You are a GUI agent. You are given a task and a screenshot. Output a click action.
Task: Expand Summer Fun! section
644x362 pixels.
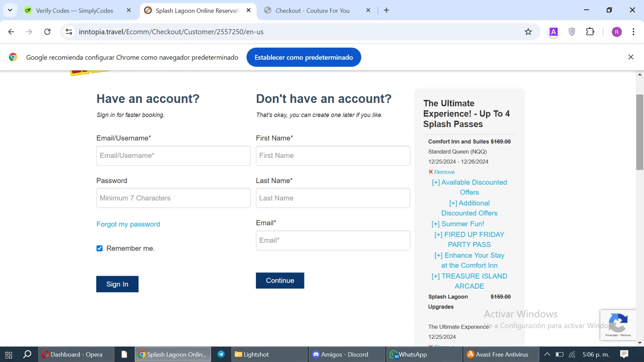pyautogui.click(x=458, y=224)
